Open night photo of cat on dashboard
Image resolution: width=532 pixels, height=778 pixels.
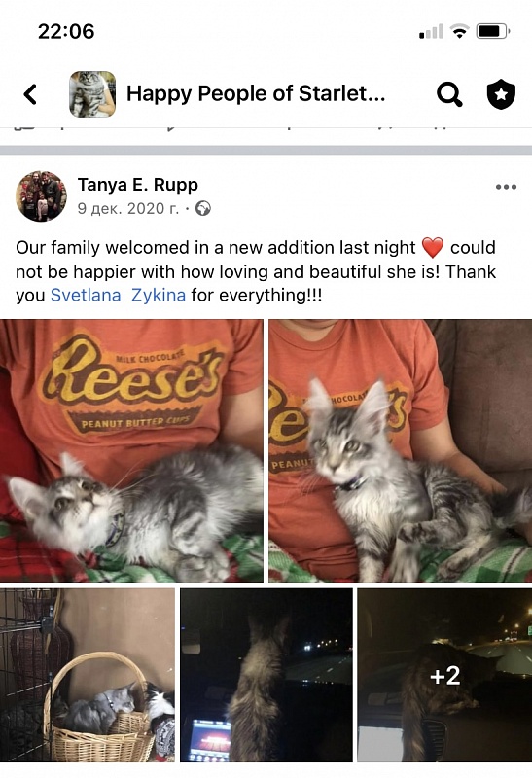[x=266, y=675]
